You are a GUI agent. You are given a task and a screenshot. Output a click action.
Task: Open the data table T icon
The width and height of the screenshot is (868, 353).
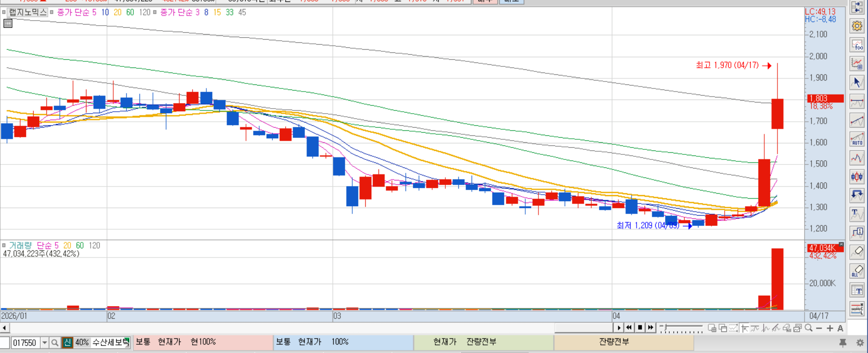tap(857, 290)
